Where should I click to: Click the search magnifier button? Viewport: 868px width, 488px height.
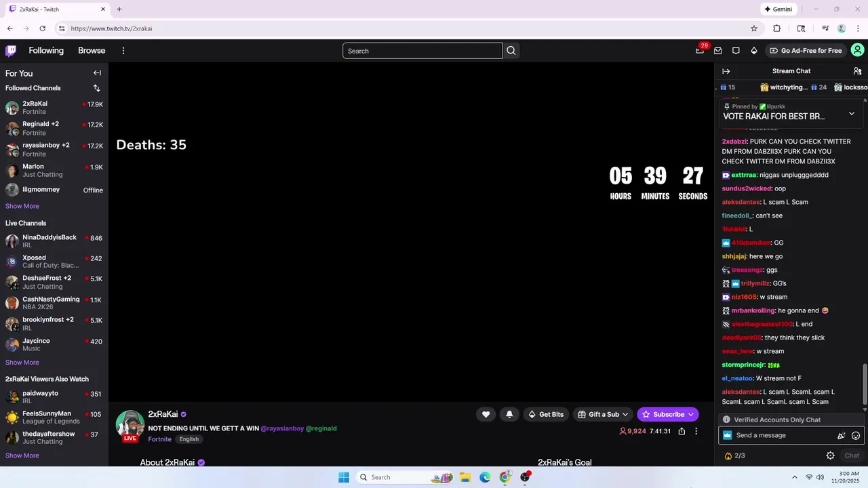pos(511,51)
